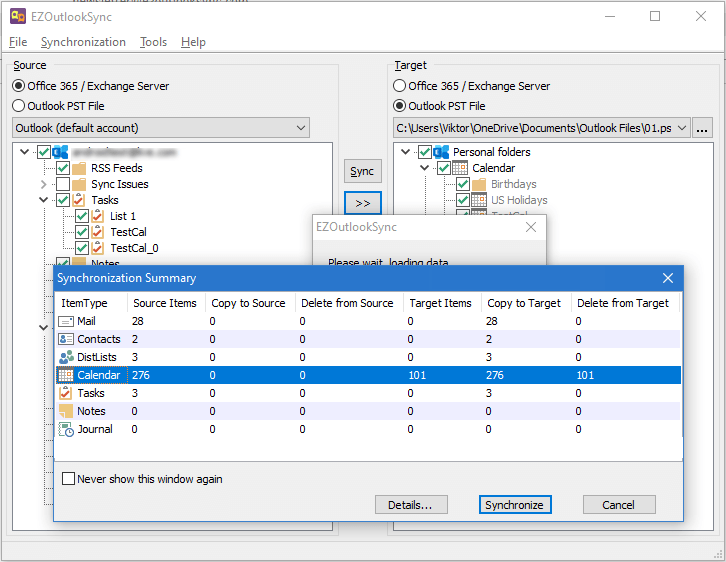The height and width of the screenshot is (562, 726).
Task: Toggle the Target Calendar folder checkbox
Action: tap(444, 168)
